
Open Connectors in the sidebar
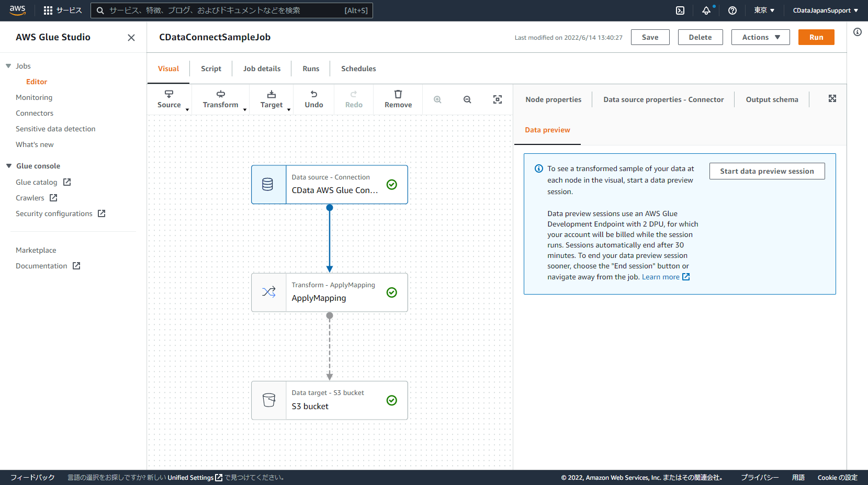(x=35, y=113)
